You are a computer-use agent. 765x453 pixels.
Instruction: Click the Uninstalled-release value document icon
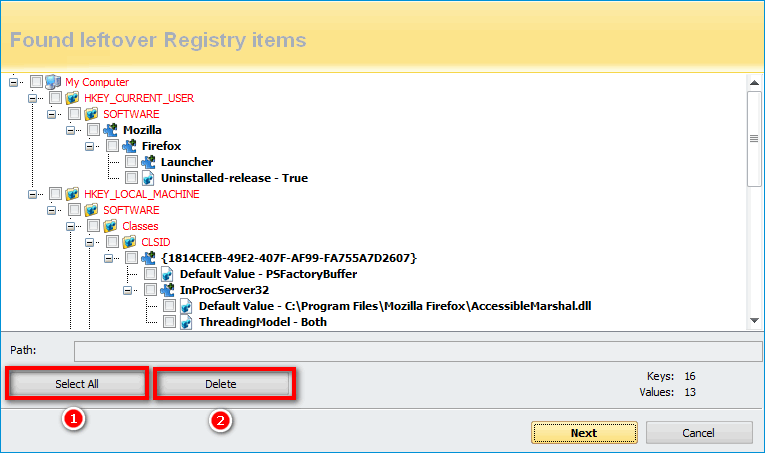point(148,178)
